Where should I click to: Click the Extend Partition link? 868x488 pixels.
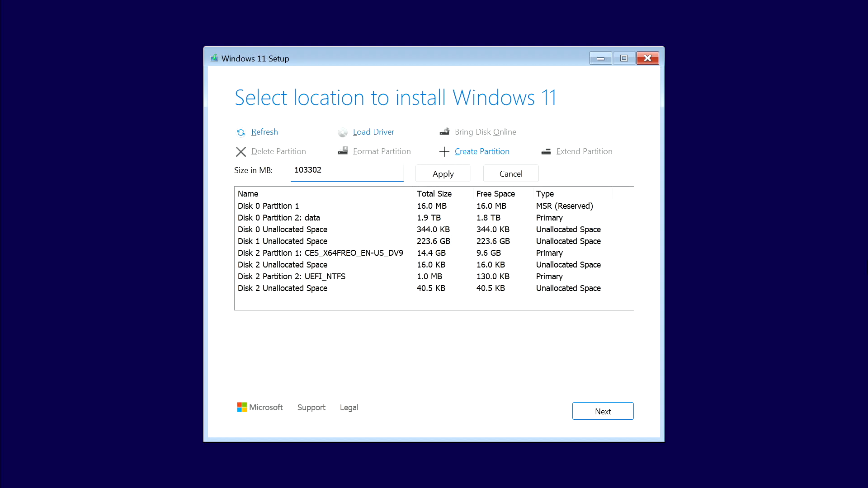click(585, 151)
